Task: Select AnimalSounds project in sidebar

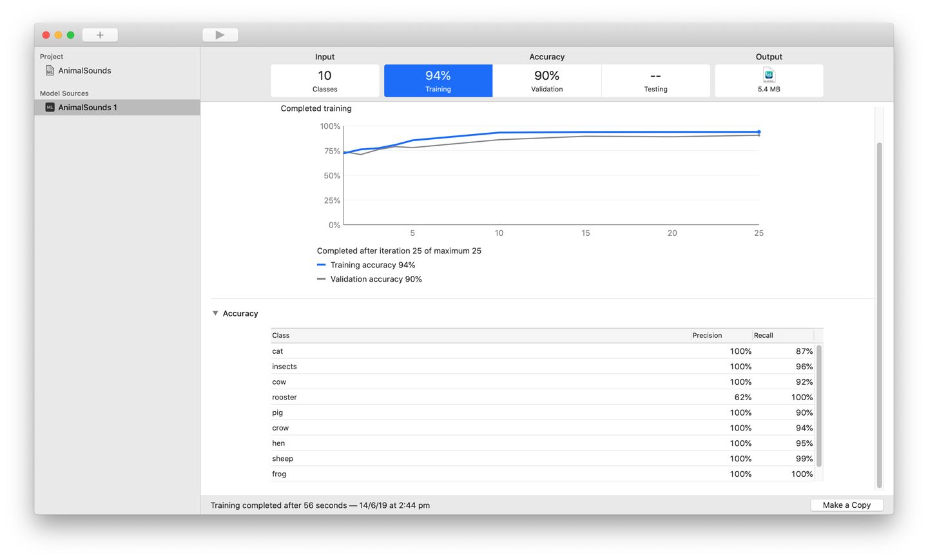Action: (84, 70)
